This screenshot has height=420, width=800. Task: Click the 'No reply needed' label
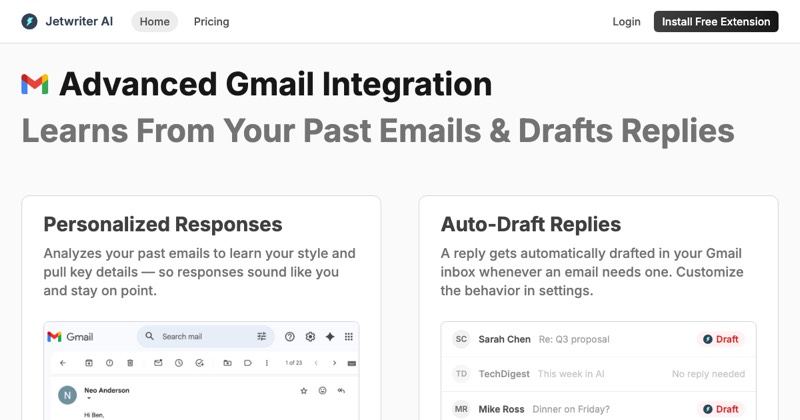click(x=708, y=374)
